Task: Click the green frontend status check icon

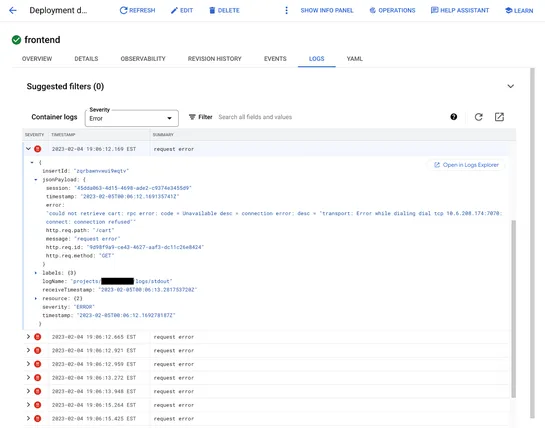Action: (16, 40)
